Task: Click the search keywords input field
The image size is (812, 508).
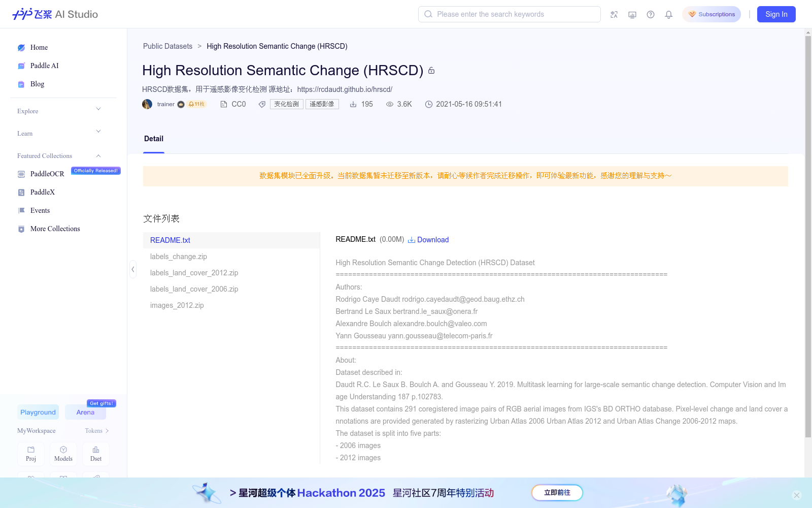Action: tap(510, 14)
